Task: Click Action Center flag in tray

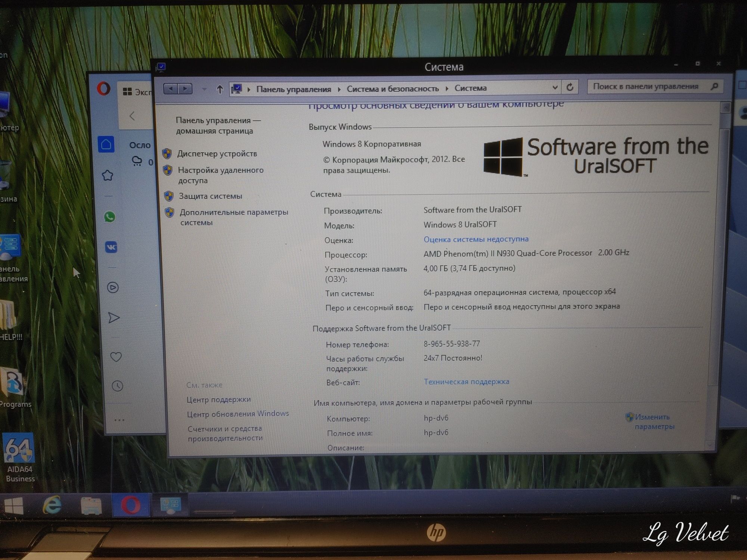Action: point(734,498)
